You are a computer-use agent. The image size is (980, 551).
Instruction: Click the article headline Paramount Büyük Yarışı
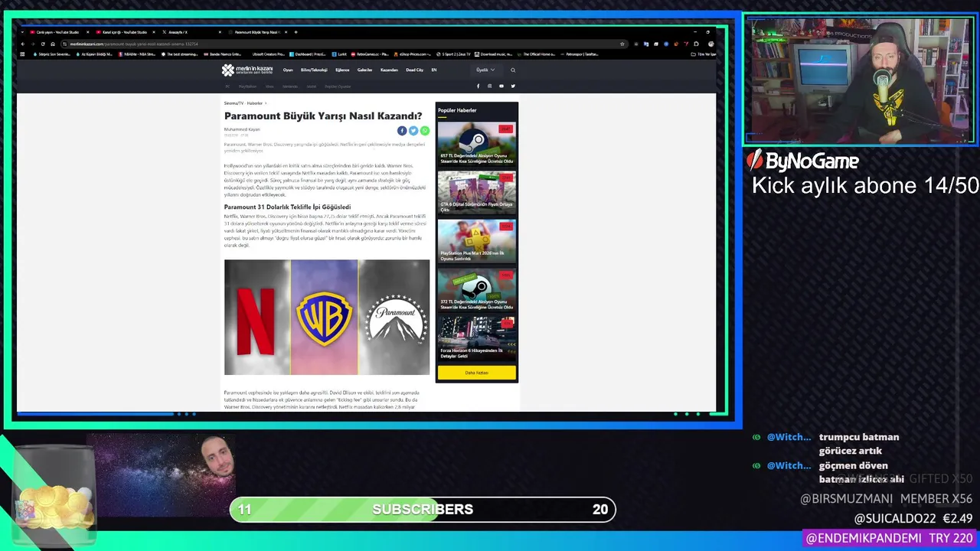[x=323, y=116]
